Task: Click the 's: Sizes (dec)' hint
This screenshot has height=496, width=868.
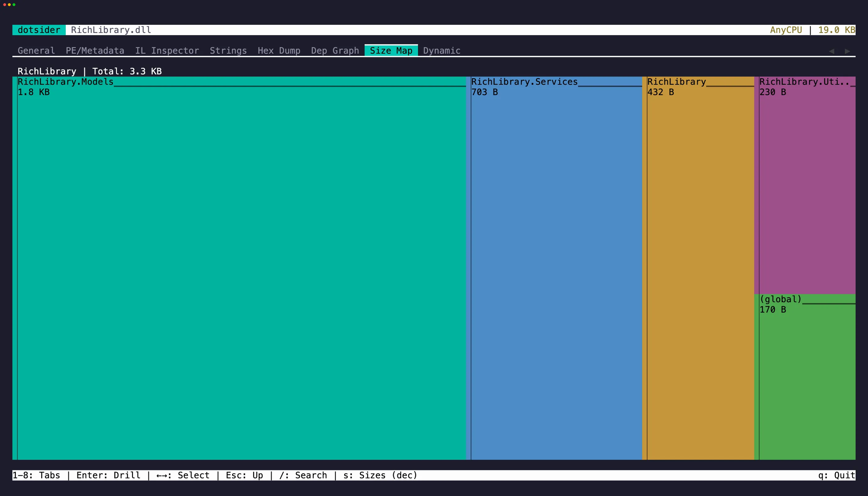Action: tap(380, 475)
